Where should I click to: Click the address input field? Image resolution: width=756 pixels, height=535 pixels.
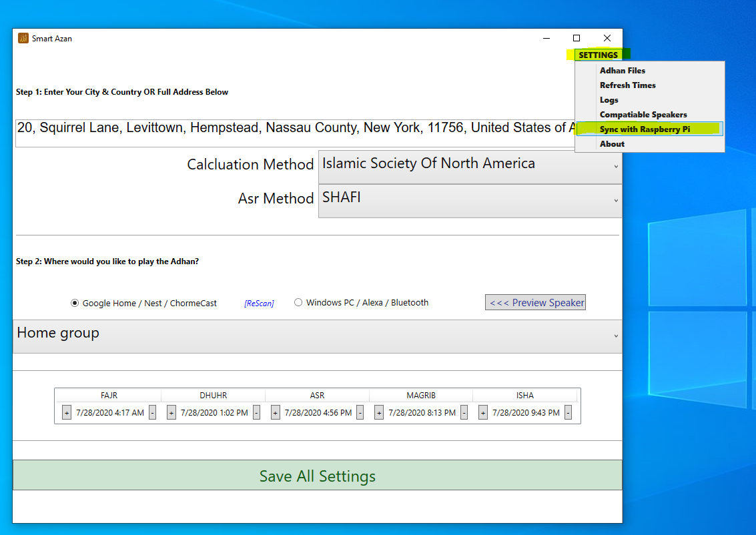(295, 133)
